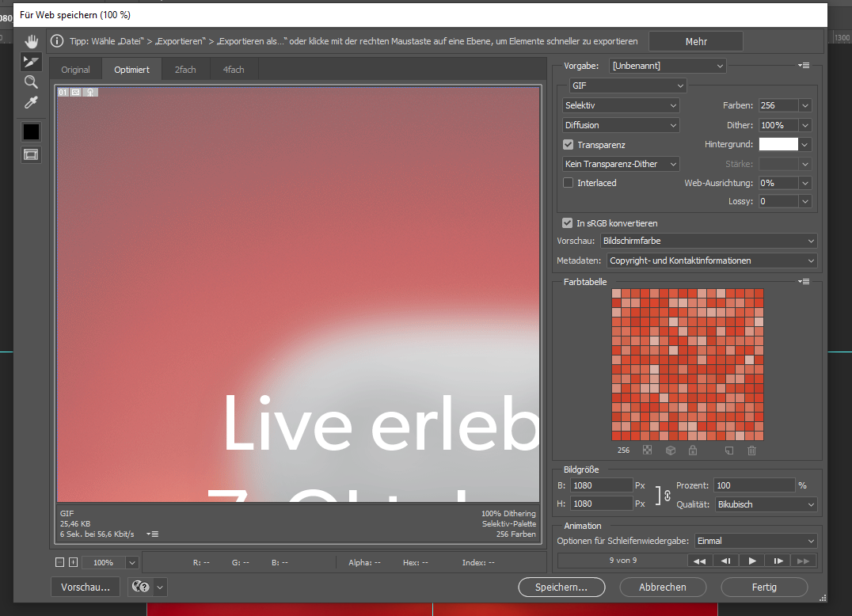Screen dimensions: 852x616
Task: Enable the Interlaced option
Action: click(568, 182)
